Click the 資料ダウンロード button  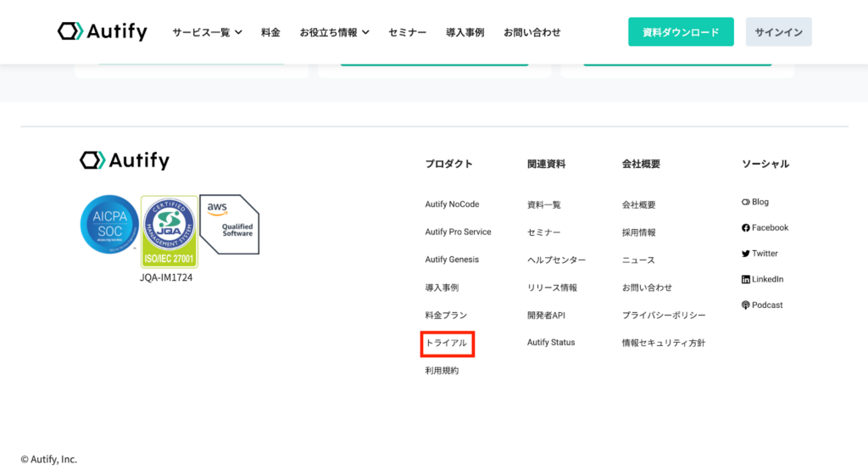click(x=681, y=32)
